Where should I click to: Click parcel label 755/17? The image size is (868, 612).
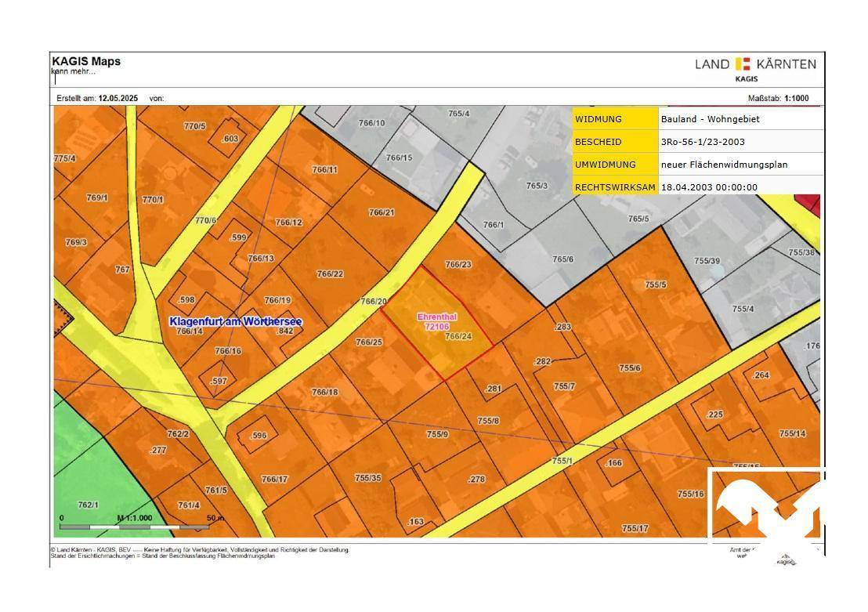tap(635, 528)
